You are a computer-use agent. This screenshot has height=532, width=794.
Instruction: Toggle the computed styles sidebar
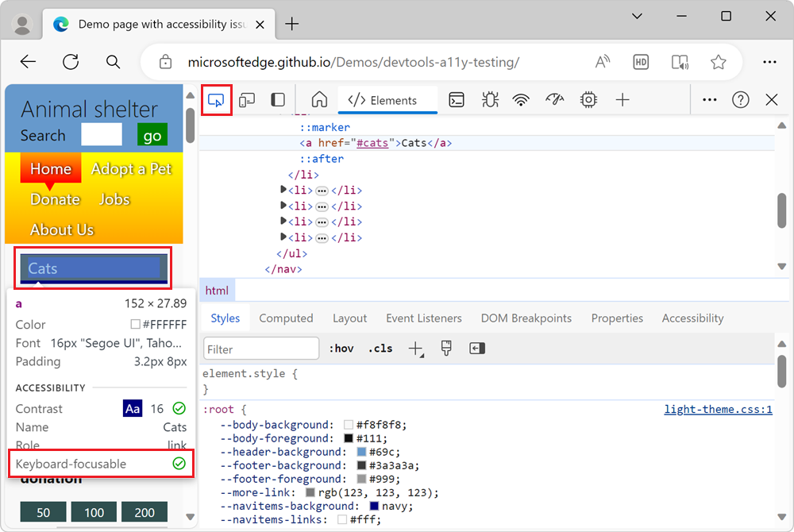(476, 348)
